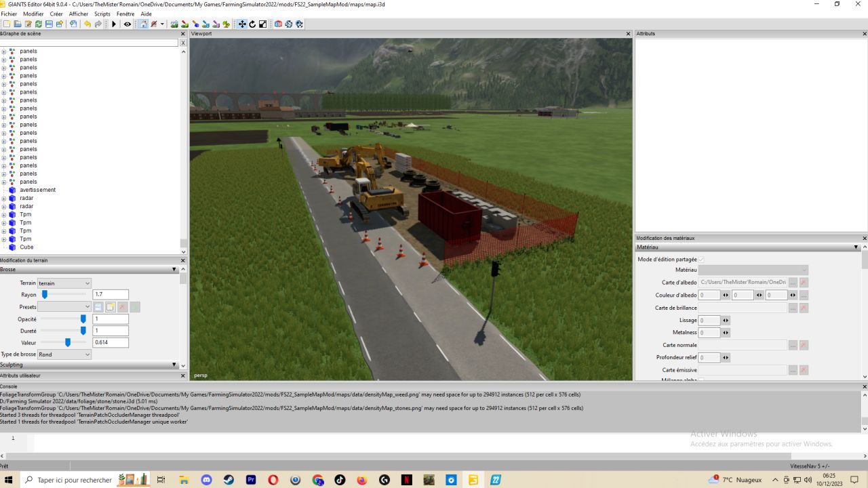Collapse the Matériau section header arrow

pyautogui.click(x=856, y=247)
